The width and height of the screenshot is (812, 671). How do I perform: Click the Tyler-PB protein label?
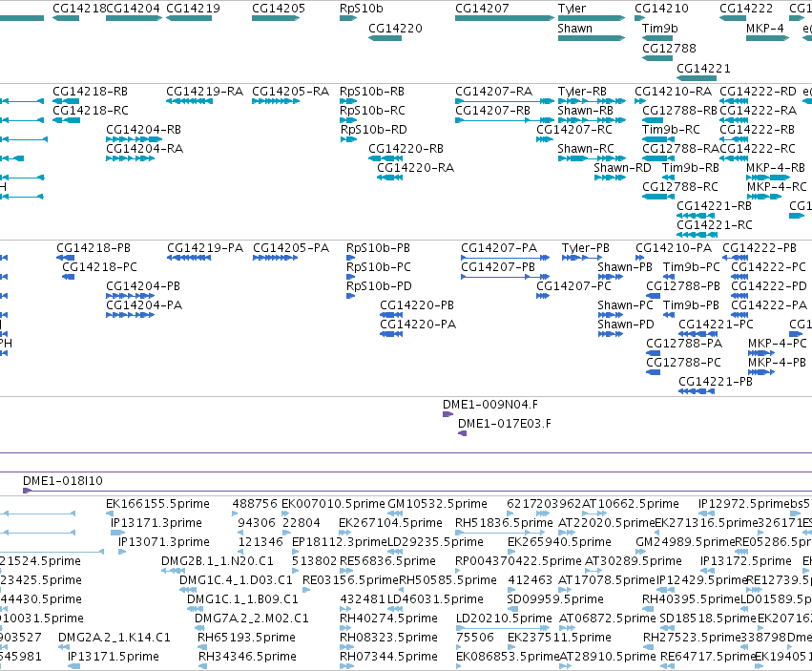tap(585, 249)
